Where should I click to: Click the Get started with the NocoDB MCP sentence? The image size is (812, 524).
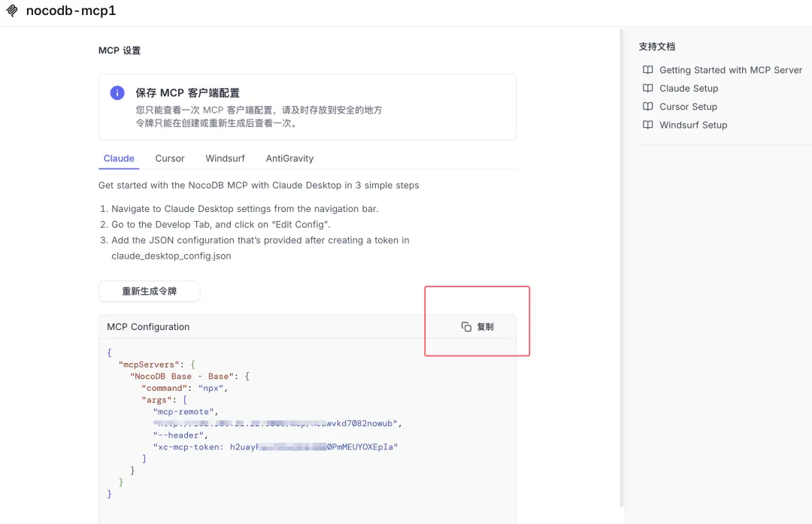point(259,186)
